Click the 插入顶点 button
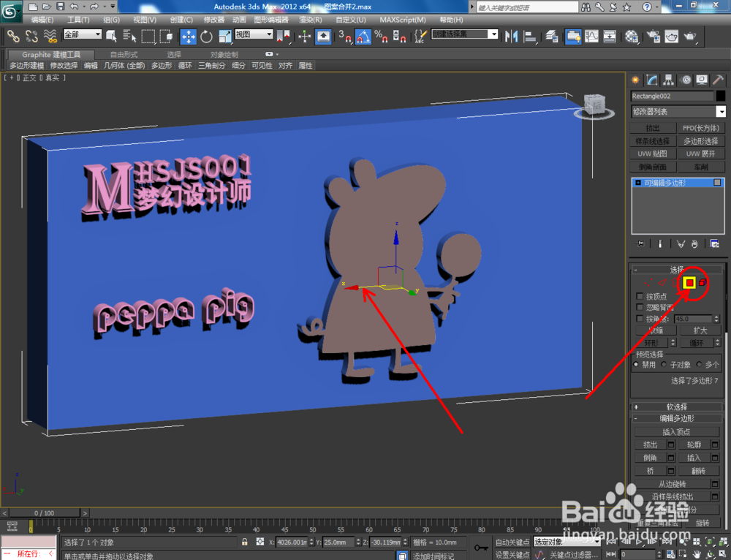 click(x=676, y=432)
